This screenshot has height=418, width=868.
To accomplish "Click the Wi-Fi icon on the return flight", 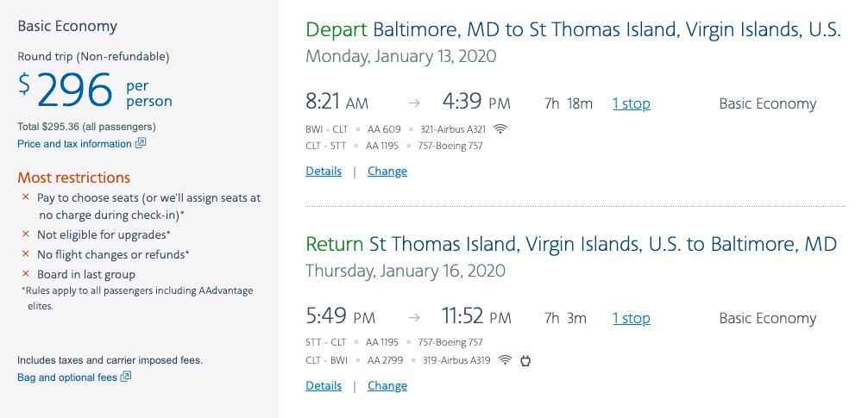I will pos(505,360).
